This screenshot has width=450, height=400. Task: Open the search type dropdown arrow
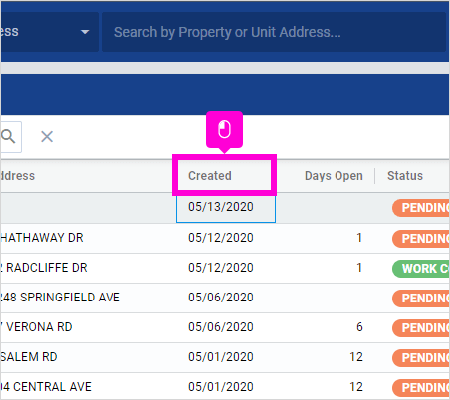85,32
